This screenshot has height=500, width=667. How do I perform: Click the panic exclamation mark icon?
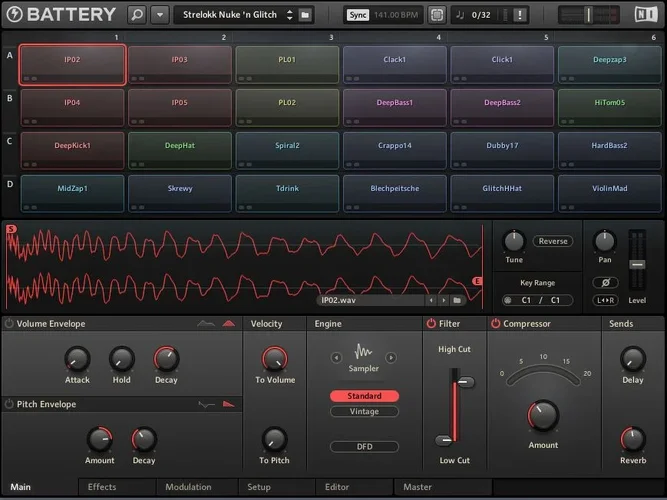(519, 15)
